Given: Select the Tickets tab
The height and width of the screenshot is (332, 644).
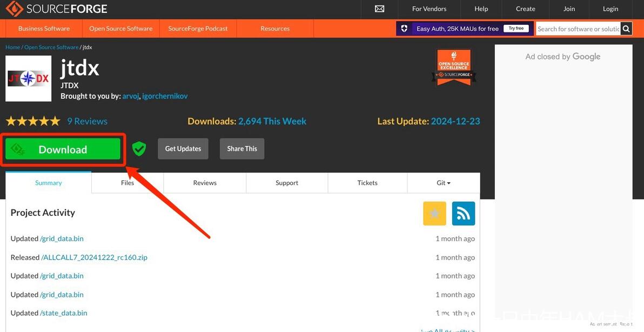Looking at the screenshot, I should 367,183.
